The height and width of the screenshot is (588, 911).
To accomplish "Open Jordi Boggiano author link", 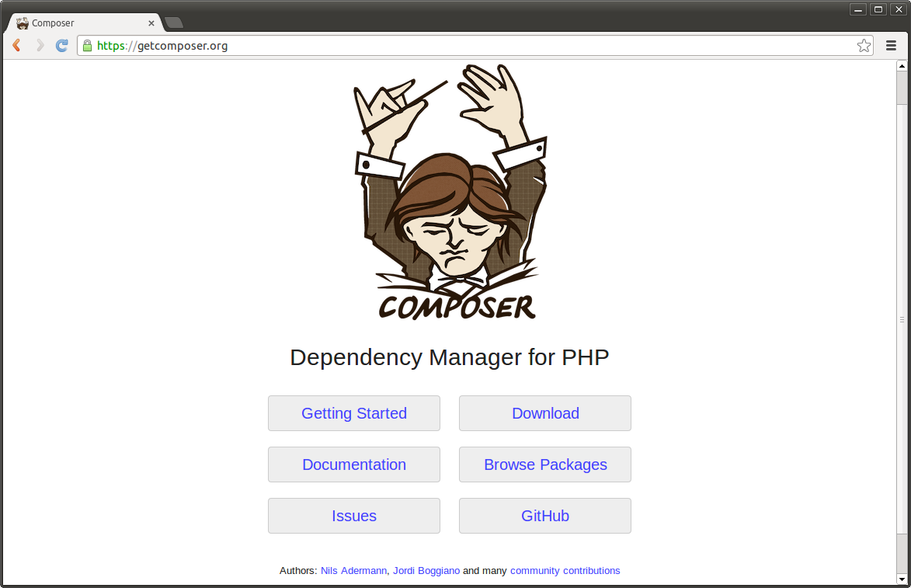I will (426, 571).
